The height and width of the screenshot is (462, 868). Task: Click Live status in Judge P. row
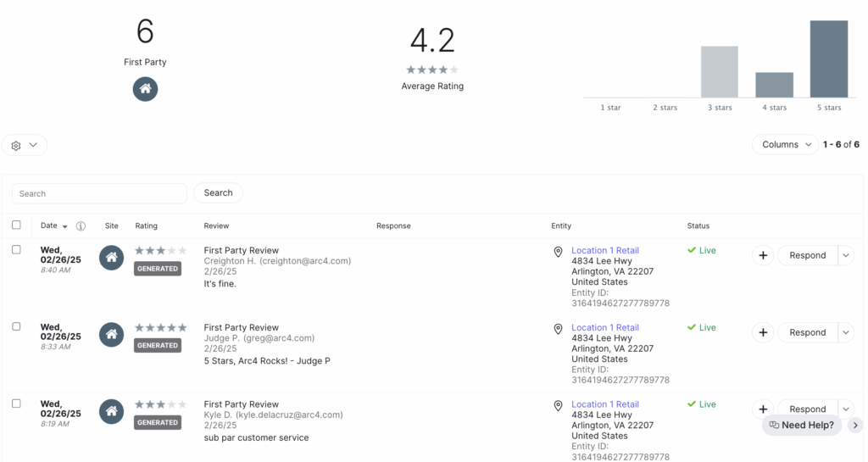click(x=701, y=327)
